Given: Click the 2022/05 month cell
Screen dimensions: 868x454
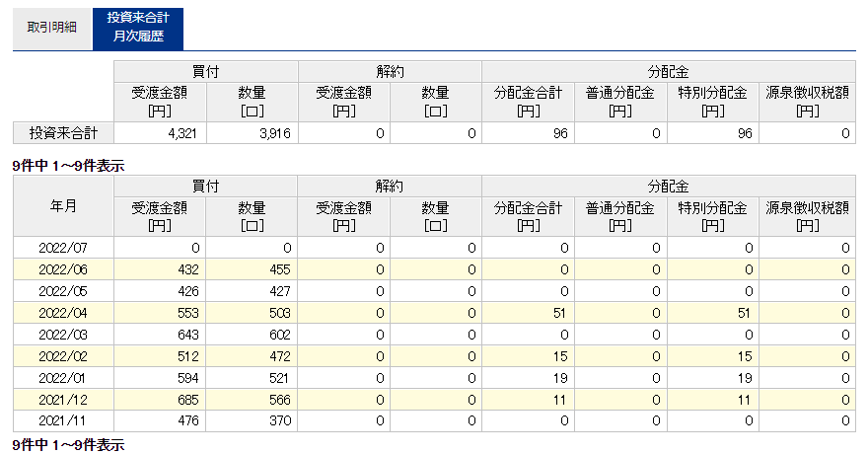Looking at the screenshot, I should pos(64,291).
